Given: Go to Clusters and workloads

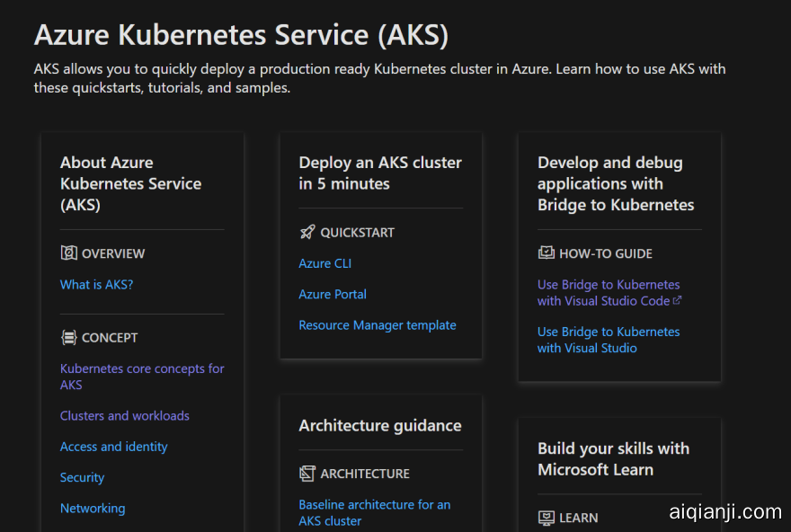Looking at the screenshot, I should click(x=124, y=416).
